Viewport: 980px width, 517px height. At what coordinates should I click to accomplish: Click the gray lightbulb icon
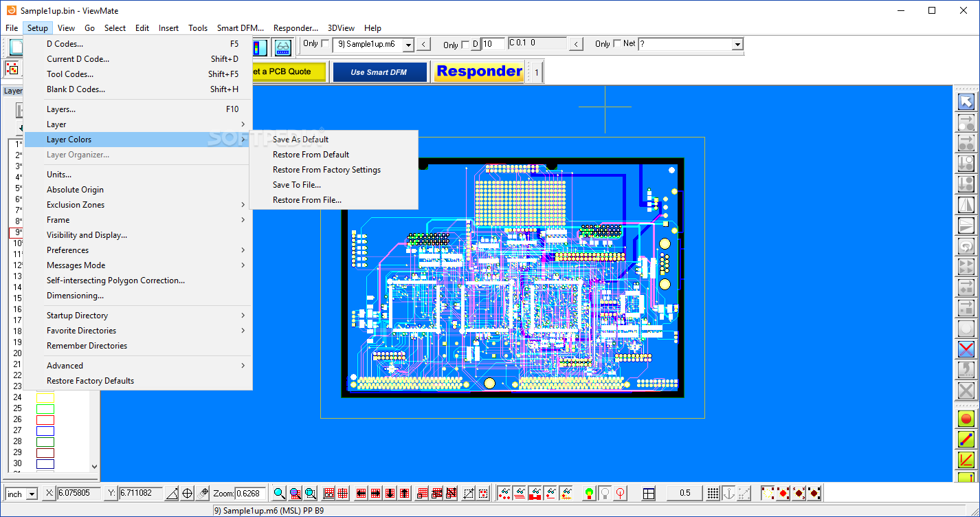tap(605, 493)
